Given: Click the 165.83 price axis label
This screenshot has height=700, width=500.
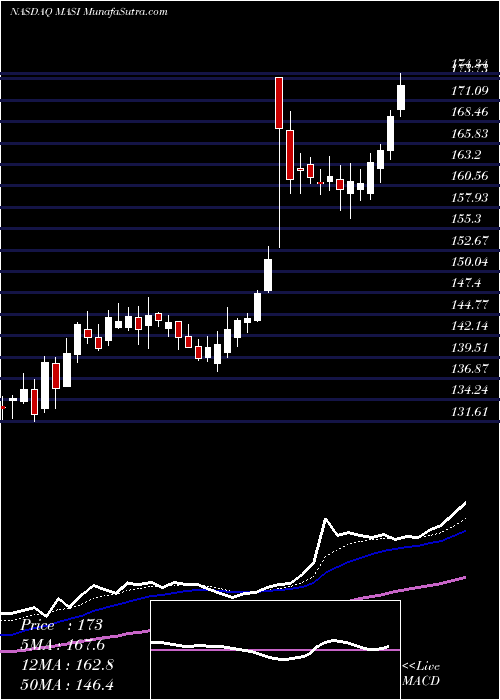Looking at the screenshot, I should (470, 133).
